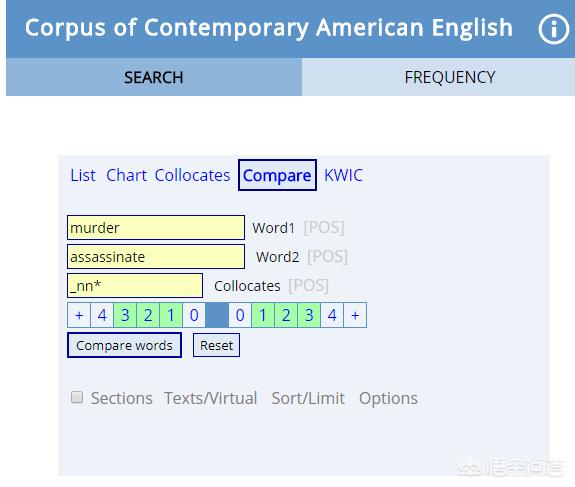
Task: Switch to the SEARCH tab
Action: tap(154, 77)
